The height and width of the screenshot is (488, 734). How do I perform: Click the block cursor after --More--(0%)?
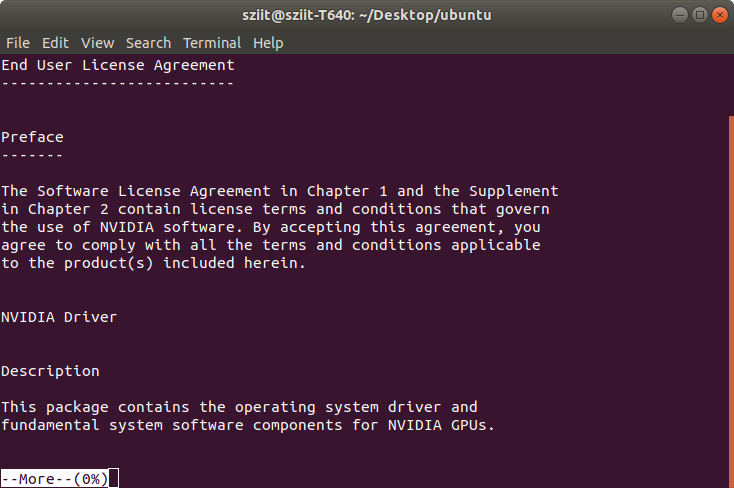click(113, 479)
